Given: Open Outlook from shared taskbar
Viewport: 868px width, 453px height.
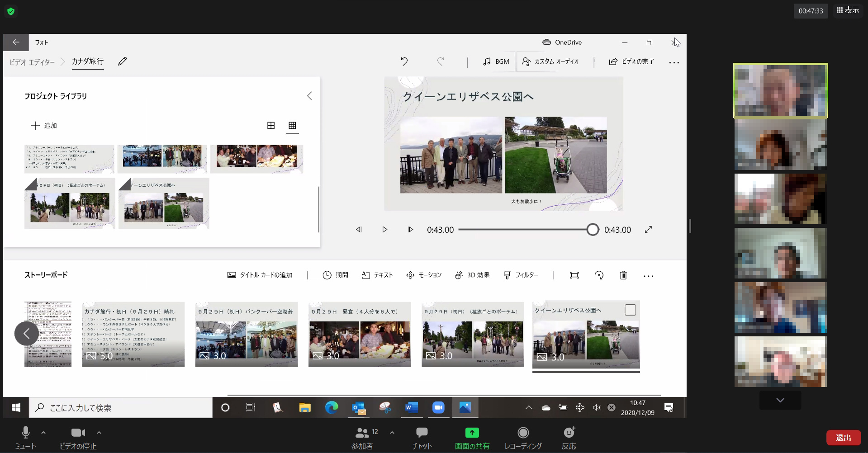Looking at the screenshot, I should (359, 408).
